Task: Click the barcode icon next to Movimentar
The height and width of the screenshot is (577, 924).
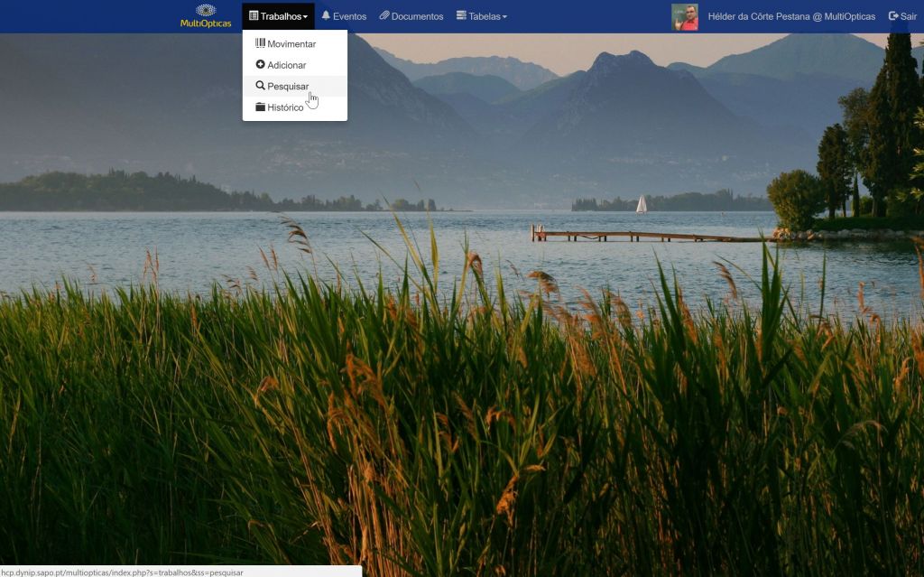Action: point(260,43)
